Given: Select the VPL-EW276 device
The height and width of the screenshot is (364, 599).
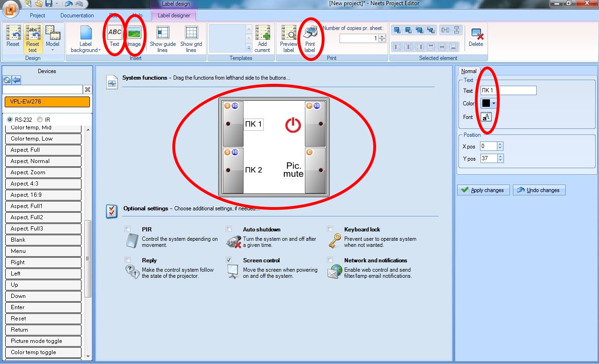Looking at the screenshot, I should (47, 102).
